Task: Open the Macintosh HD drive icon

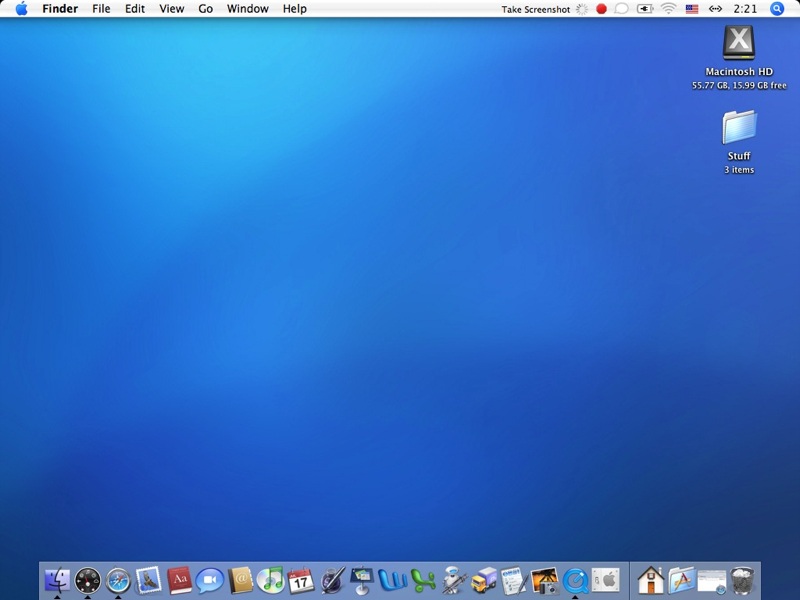Action: point(739,43)
